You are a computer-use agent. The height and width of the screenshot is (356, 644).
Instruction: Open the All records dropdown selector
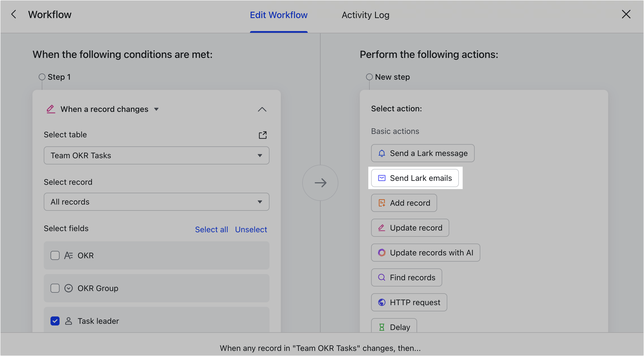coord(156,202)
